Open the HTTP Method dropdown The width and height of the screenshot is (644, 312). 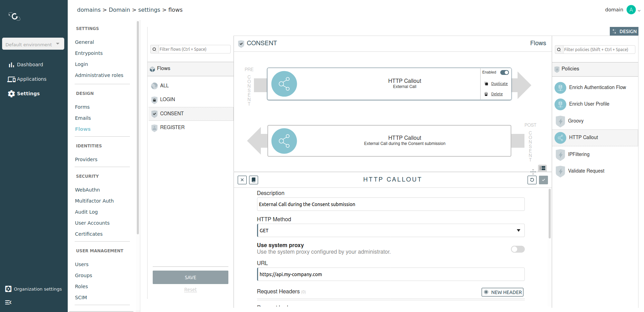391,231
